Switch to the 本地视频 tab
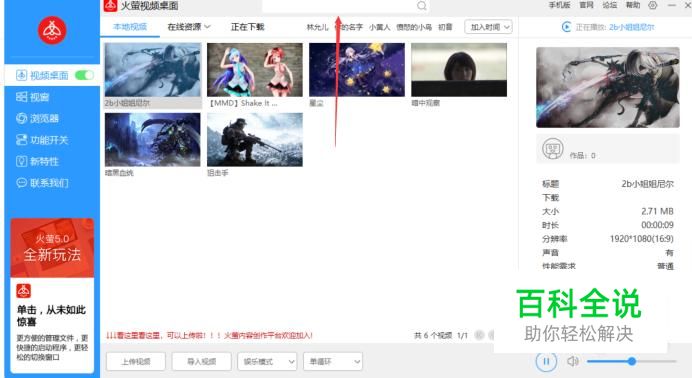Screen dimensions: 692x378 130,27
